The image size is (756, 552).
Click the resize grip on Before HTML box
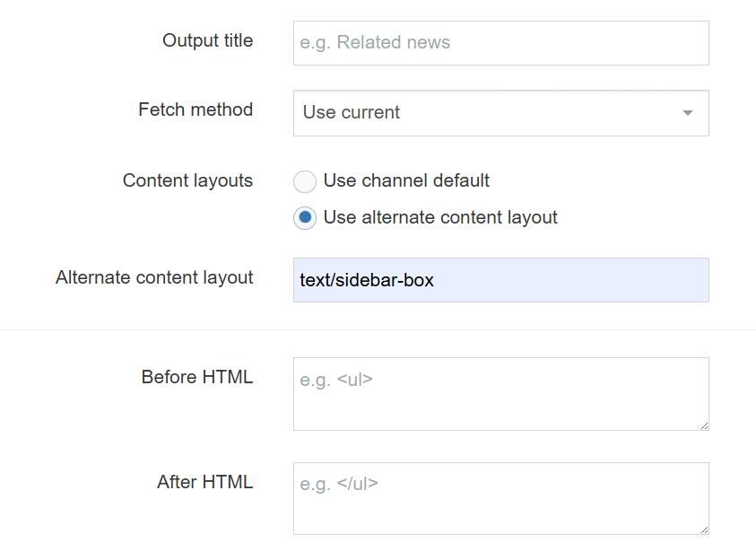click(705, 426)
